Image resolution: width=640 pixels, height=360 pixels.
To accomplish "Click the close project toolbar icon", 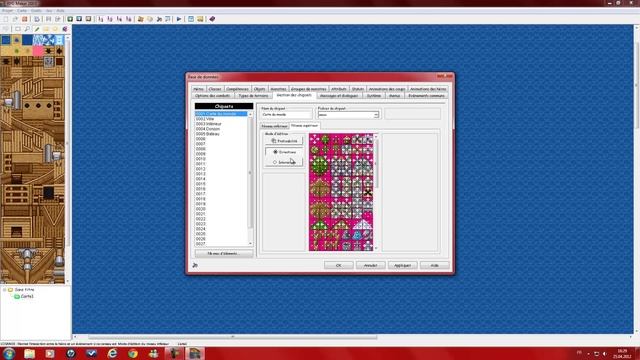I will 24,19.
